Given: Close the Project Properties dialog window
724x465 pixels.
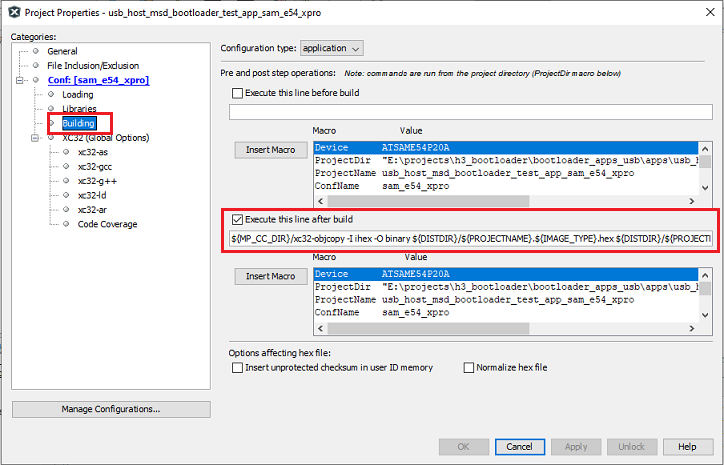Looking at the screenshot, I should (706, 10).
